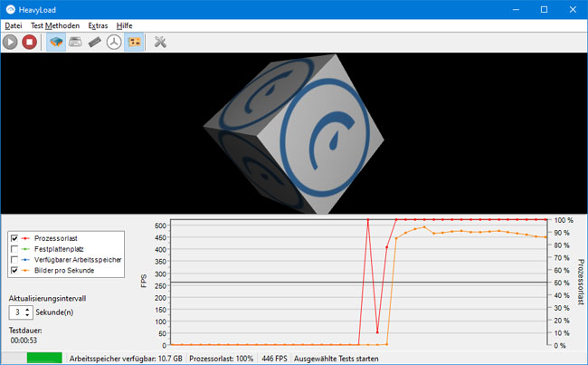Click the red peak marker in the graph

coord(368,220)
